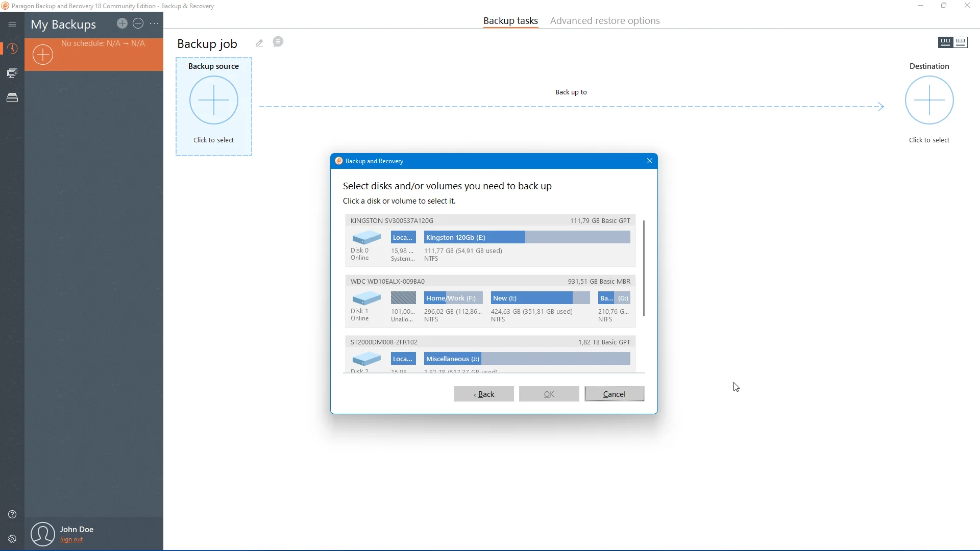This screenshot has height=551, width=980.
Task: Open settings with the gear icon
Action: coord(12,539)
